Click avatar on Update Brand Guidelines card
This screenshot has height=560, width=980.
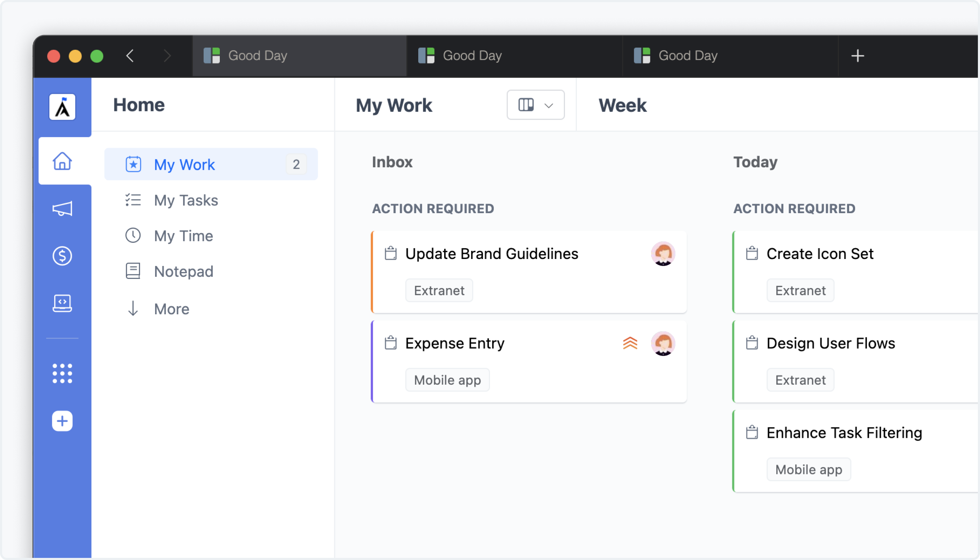pyautogui.click(x=663, y=254)
